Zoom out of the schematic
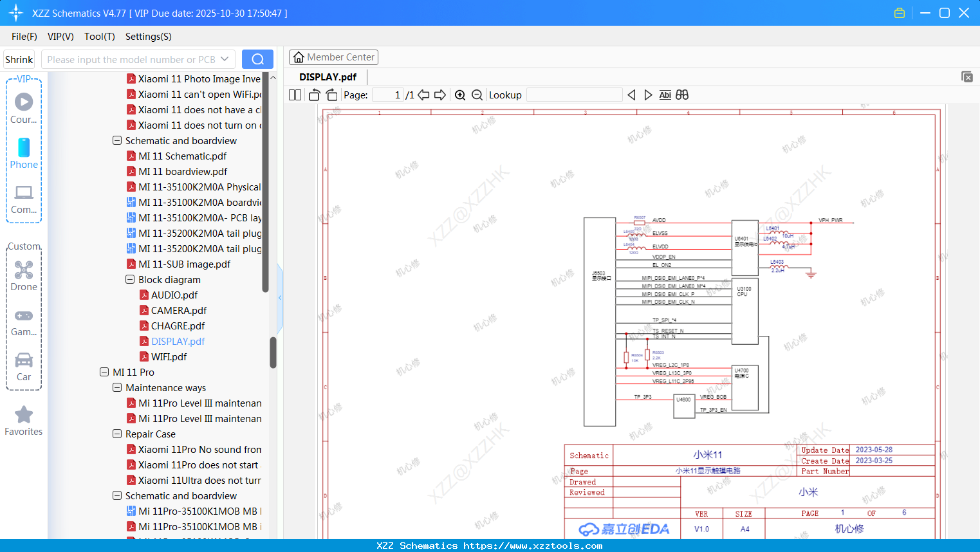 [477, 95]
